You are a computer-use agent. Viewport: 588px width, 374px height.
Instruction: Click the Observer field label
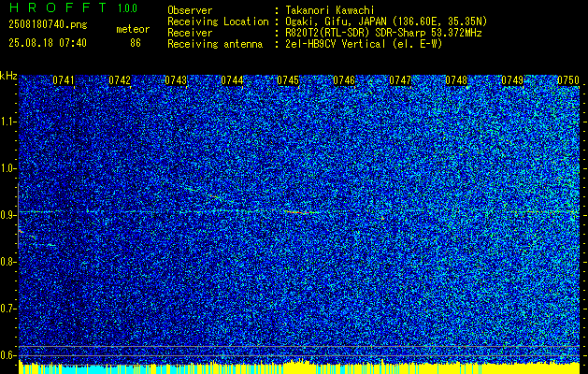pyautogui.click(x=190, y=10)
